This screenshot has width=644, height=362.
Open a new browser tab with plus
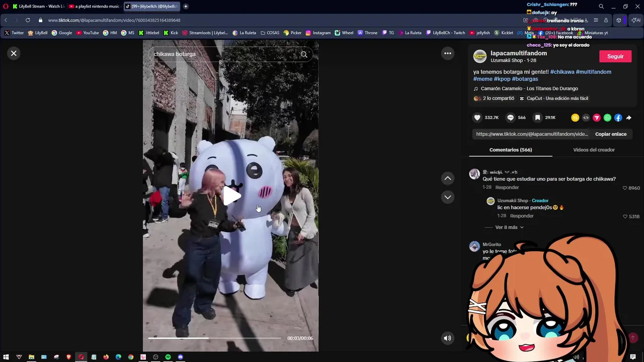click(186, 7)
